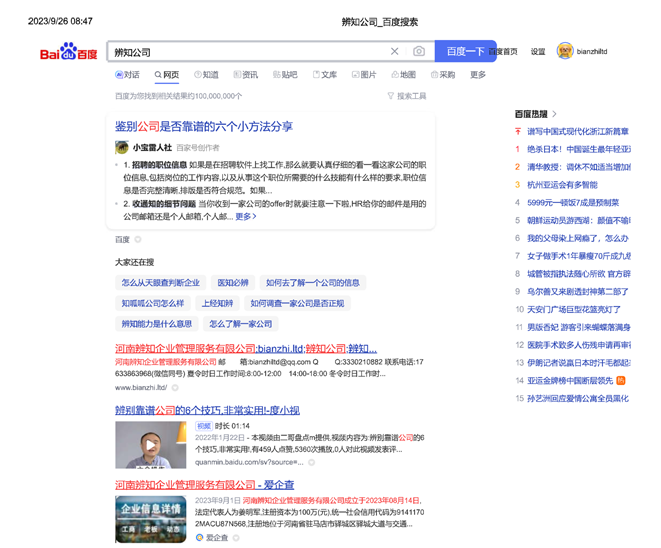Expand 更多 in featured answer
661x548 pixels.
click(246, 216)
